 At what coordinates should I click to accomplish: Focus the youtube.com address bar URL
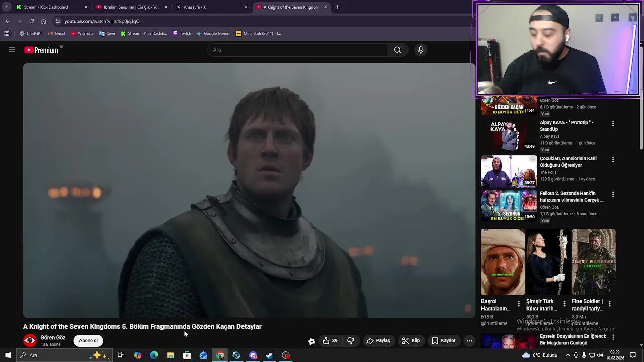click(x=102, y=21)
